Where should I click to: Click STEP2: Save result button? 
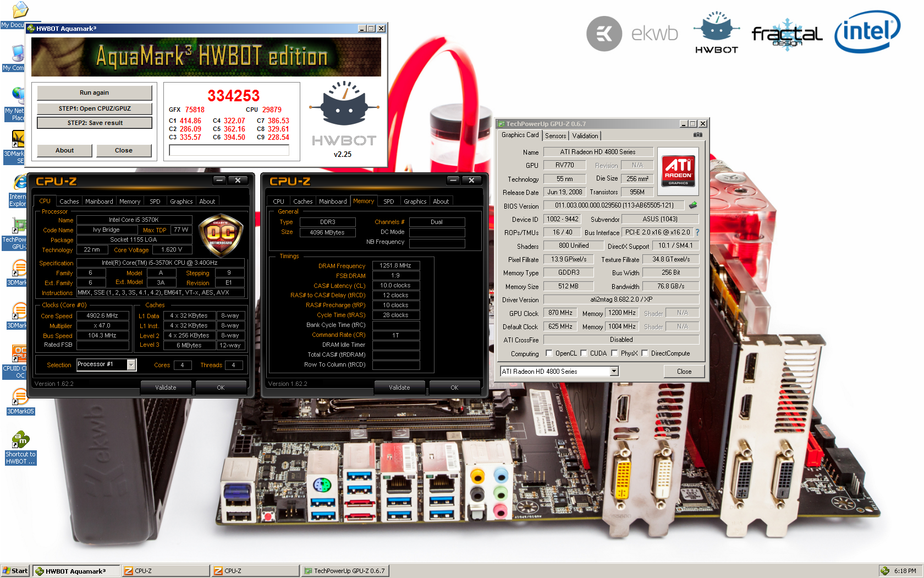[95, 123]
